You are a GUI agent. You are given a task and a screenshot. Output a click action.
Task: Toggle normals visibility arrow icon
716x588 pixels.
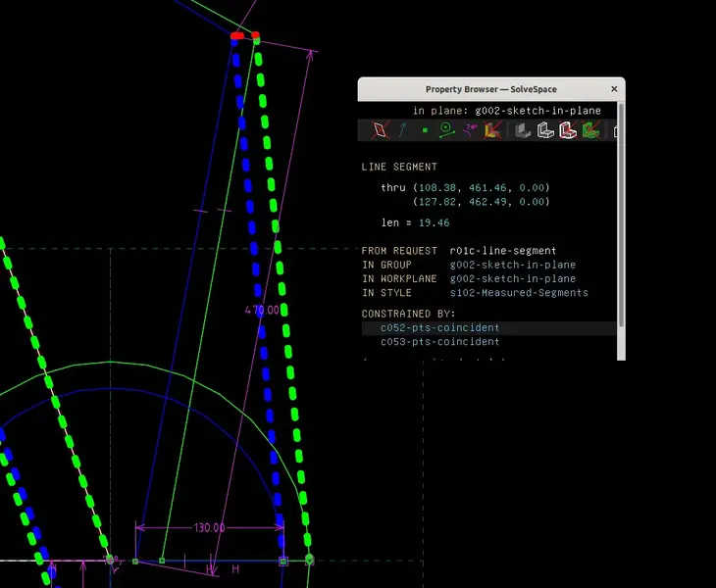tap(402, 130)
